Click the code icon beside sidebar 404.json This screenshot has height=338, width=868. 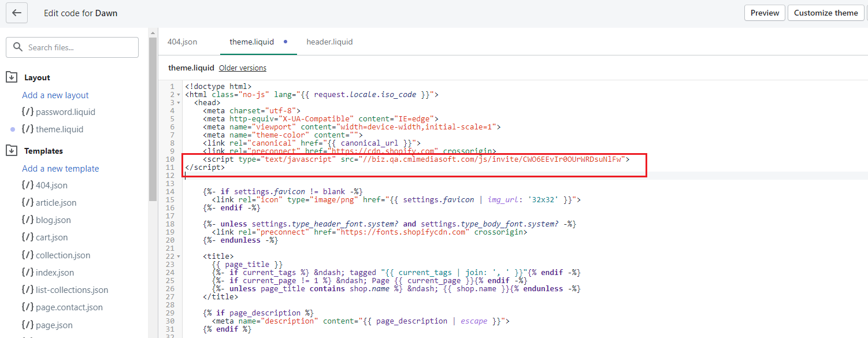pyautogui.click(x=27, y=185)
